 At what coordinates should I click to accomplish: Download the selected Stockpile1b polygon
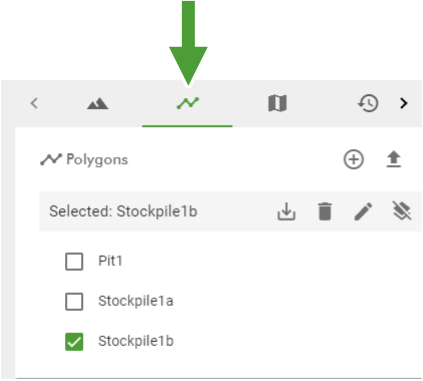click(286, 211)
